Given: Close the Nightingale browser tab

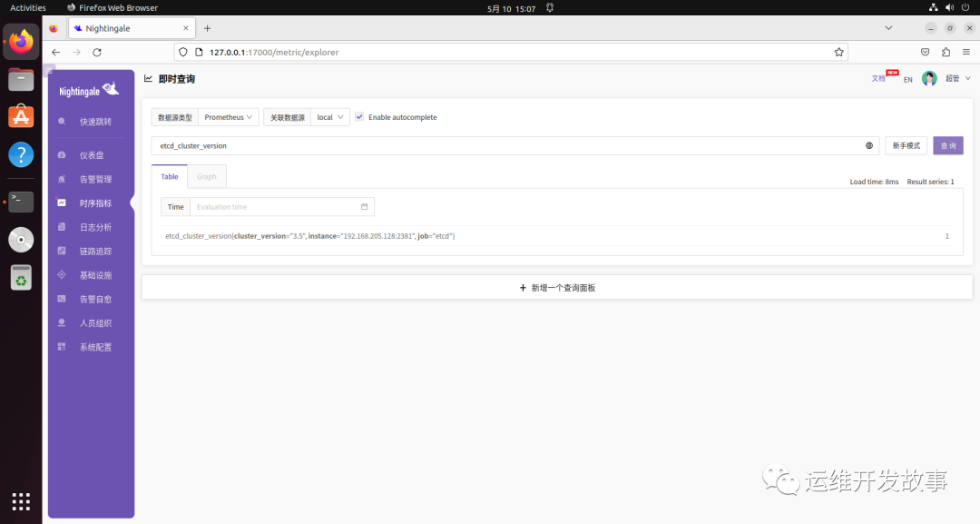Looking at the screenshot, I should [186, 28].
